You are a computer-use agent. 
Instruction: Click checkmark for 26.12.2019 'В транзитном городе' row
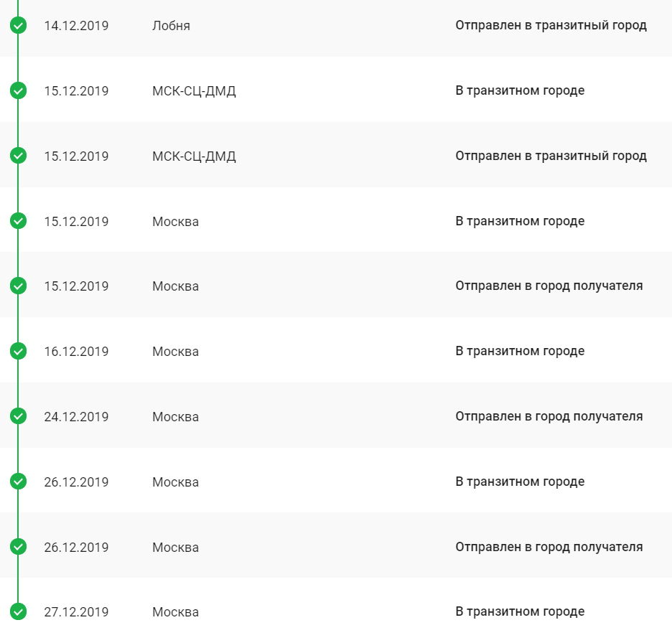[x=19, y=482]
